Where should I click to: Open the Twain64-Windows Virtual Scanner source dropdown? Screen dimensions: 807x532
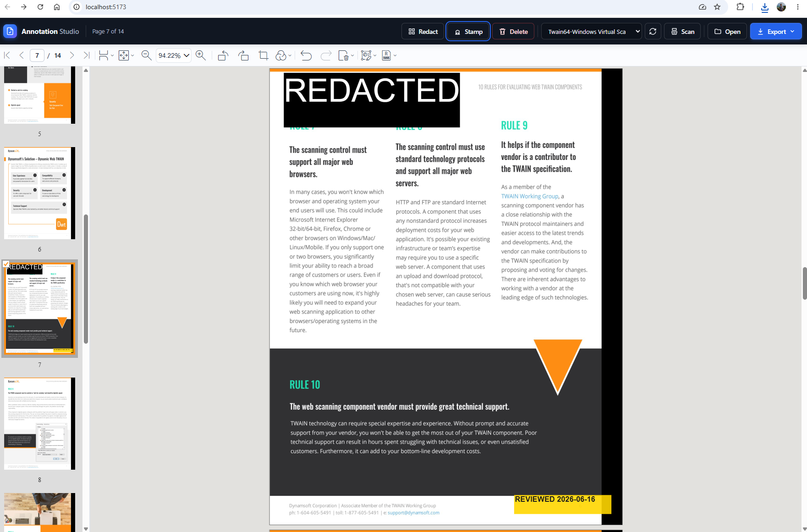[x=592, y=32]
